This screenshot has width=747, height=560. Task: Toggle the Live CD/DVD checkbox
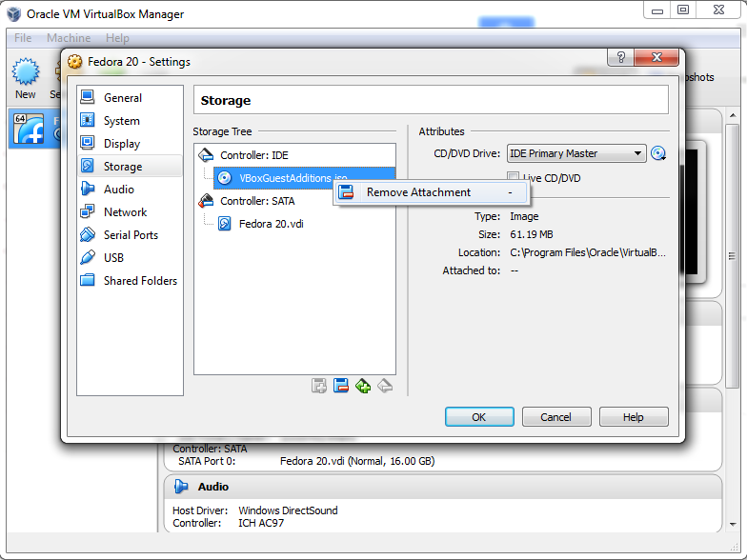pos(513,177)
